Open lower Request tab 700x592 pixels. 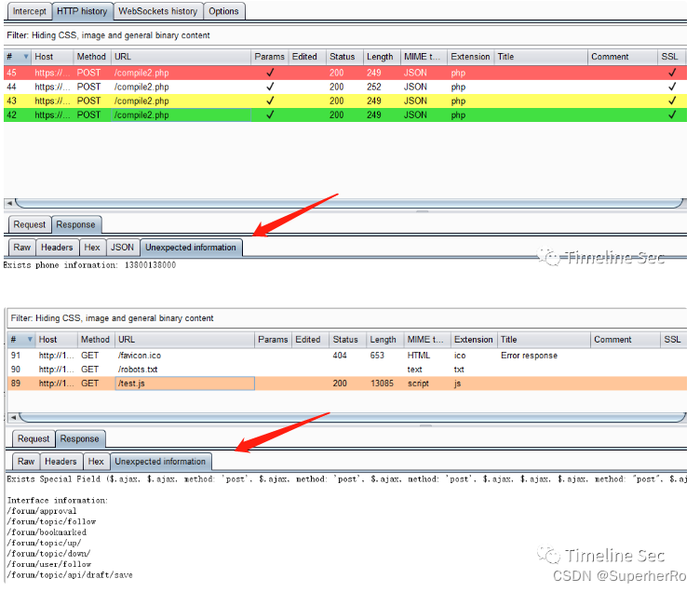click(x=34, y=438)
